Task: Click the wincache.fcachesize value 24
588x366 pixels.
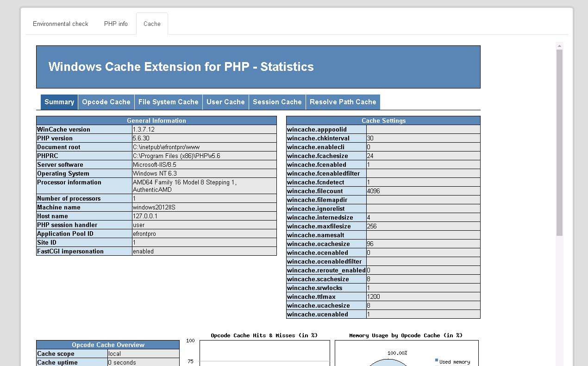Action: pos(370,156)
